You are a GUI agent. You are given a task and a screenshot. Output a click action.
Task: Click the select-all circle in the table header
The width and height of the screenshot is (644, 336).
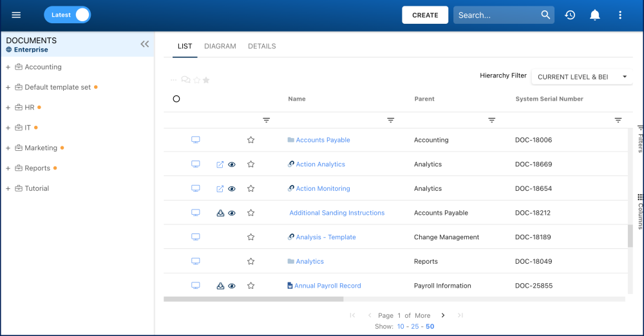click(176, 99)
